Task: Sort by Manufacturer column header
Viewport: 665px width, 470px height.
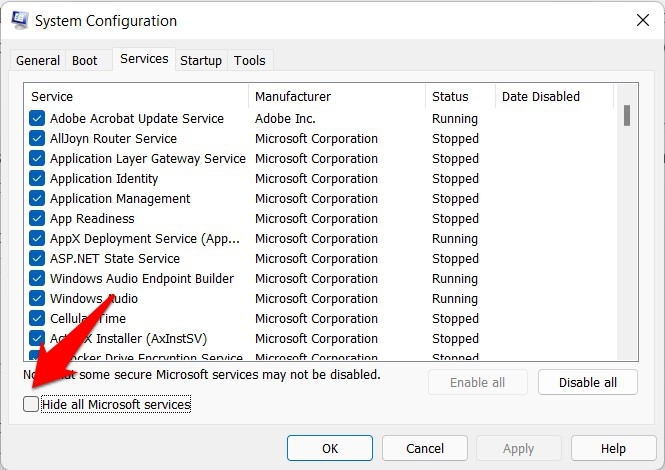Action: (337, 96)
